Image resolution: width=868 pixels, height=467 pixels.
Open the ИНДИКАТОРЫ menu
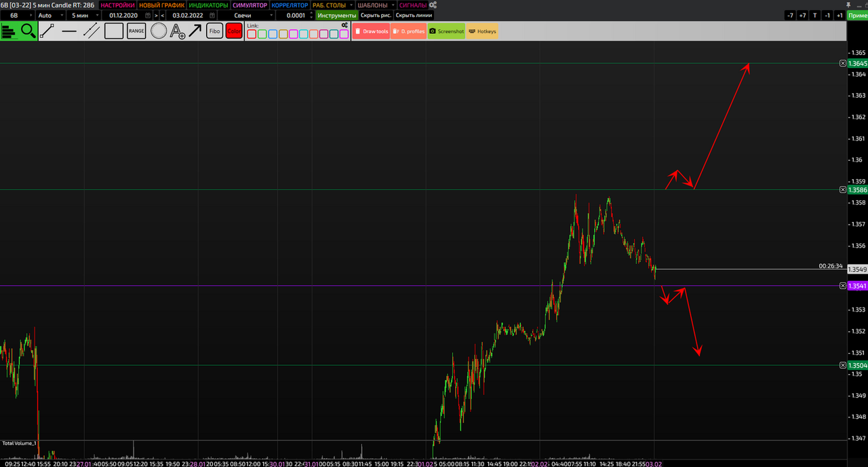208,5
